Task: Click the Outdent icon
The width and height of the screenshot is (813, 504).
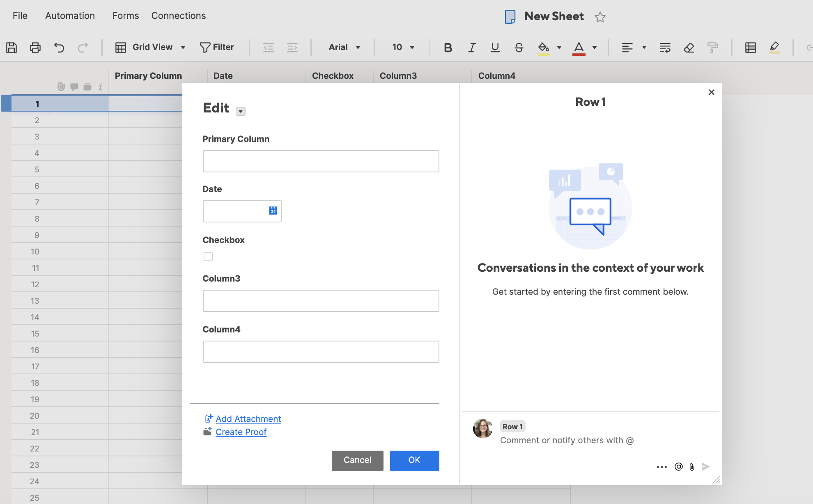Action: coord(269,48)
